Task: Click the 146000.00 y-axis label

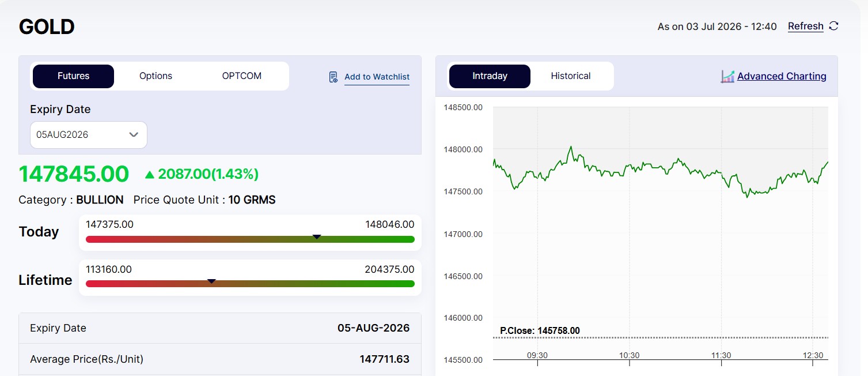Action: (463, 318)
